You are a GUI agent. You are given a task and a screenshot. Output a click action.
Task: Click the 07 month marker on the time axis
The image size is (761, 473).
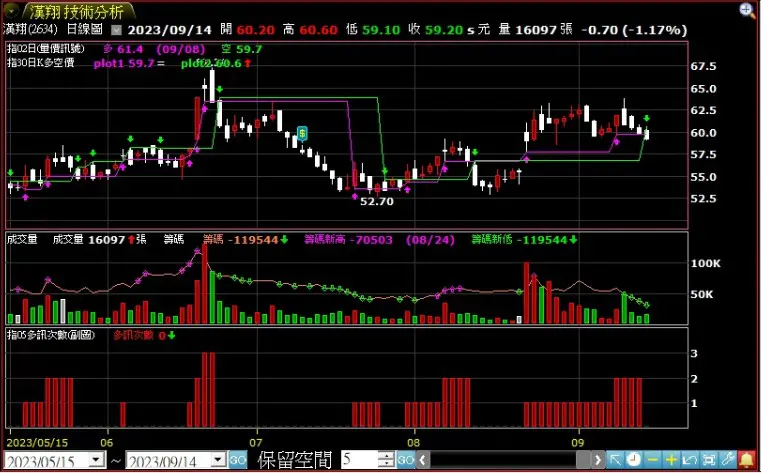(x=256, y=442)
